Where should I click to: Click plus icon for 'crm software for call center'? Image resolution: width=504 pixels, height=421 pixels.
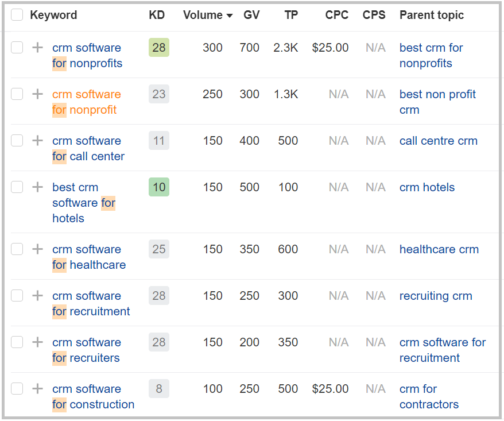(37, 141)
